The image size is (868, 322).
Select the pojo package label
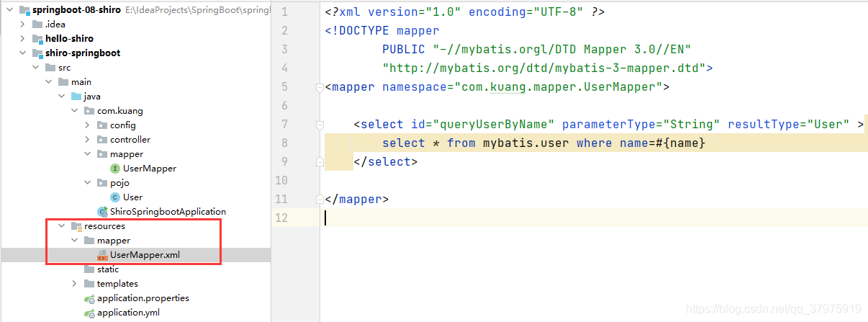tap(119, 183)
